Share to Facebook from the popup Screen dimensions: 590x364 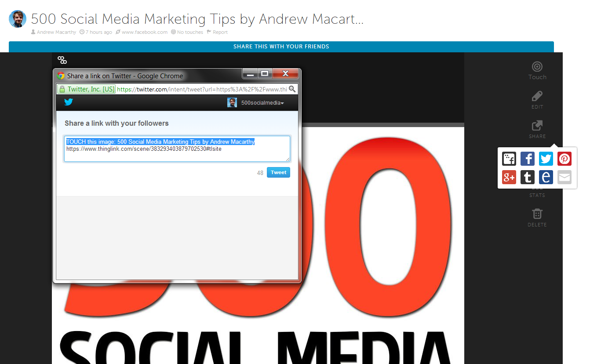pos(528,159)
